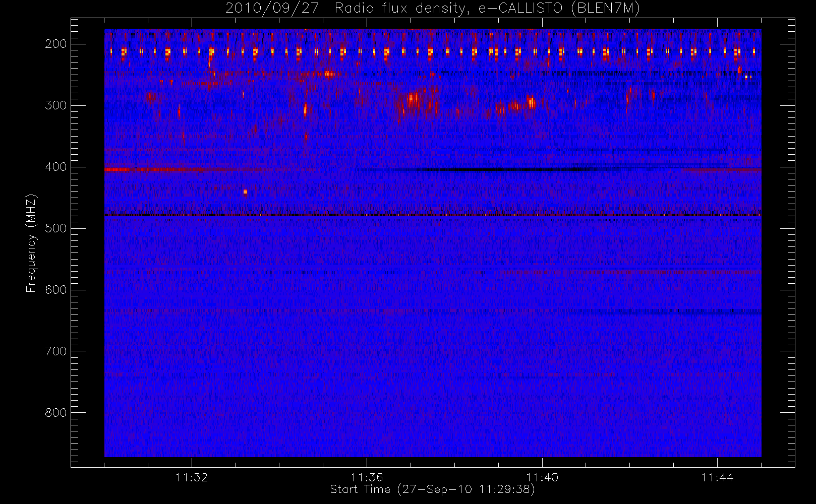This screenshot has width=816, height=504.
Task: Click the 'Start Time (27-Sep-10 11:29:38)' label
Action: pos(432,489)
